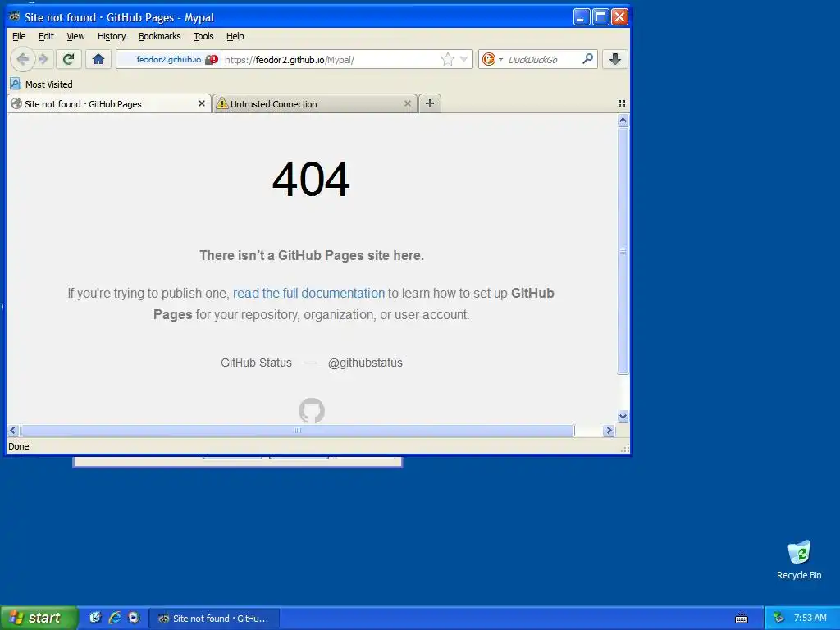The width and height of the screenshot is (840, 630).
Task: Click the horizontal scrollbar thumb
Action: (297, 430)
